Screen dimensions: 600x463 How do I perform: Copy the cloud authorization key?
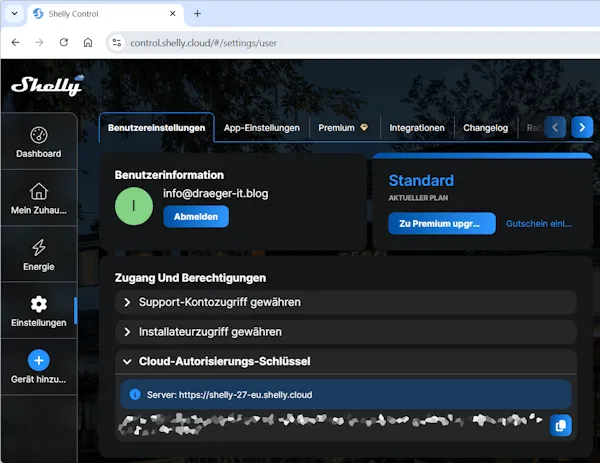(560, 426)
